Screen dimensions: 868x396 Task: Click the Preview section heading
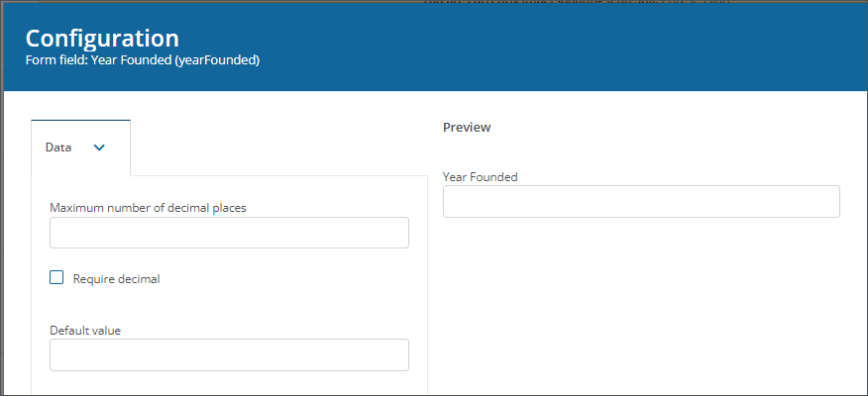467,128
